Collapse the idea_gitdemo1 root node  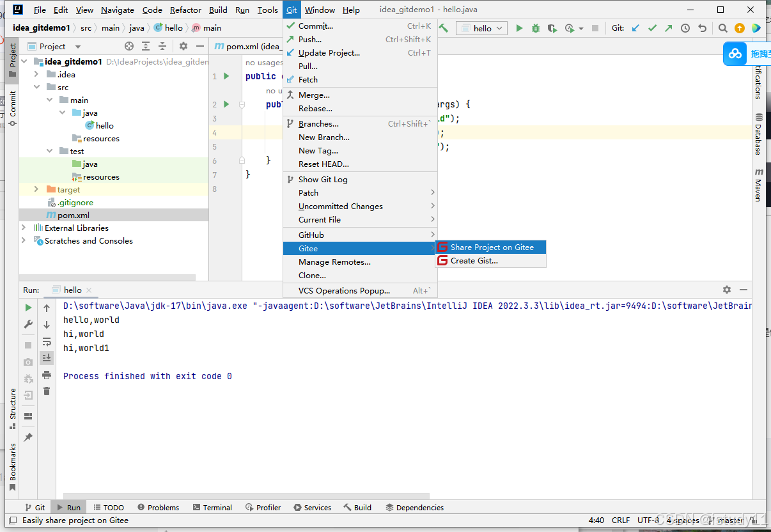tap(24, 61)
